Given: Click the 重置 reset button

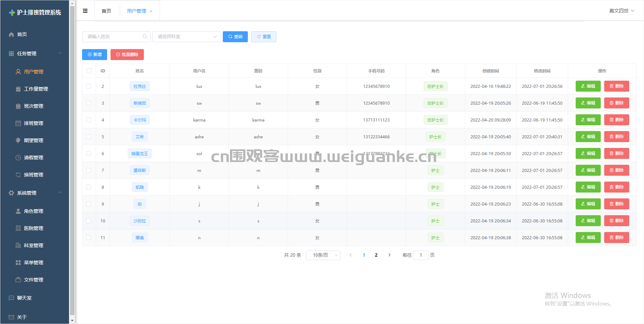Looking at the screenshot, I should (264, 36).
